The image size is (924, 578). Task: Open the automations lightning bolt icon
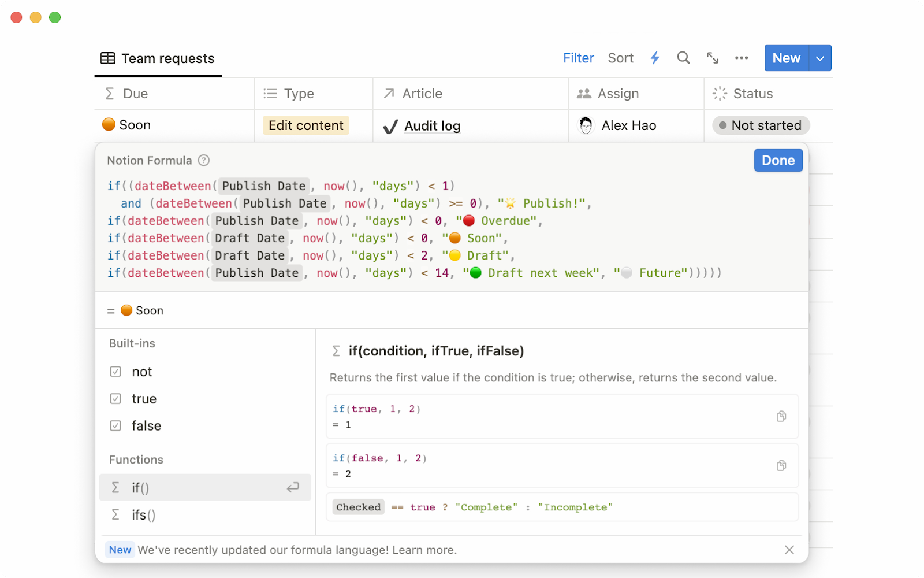pos(654,58)
